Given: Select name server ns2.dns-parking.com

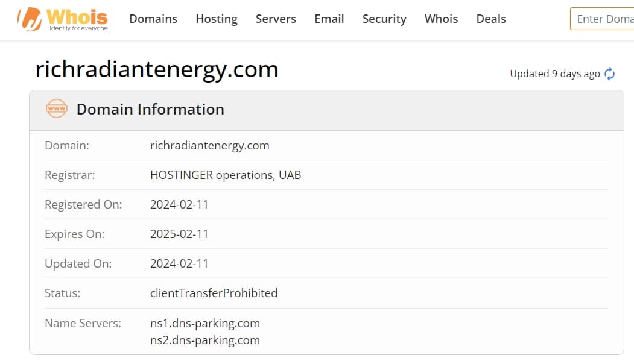Looking at the screenshot, I should click(x=205, y=340).
